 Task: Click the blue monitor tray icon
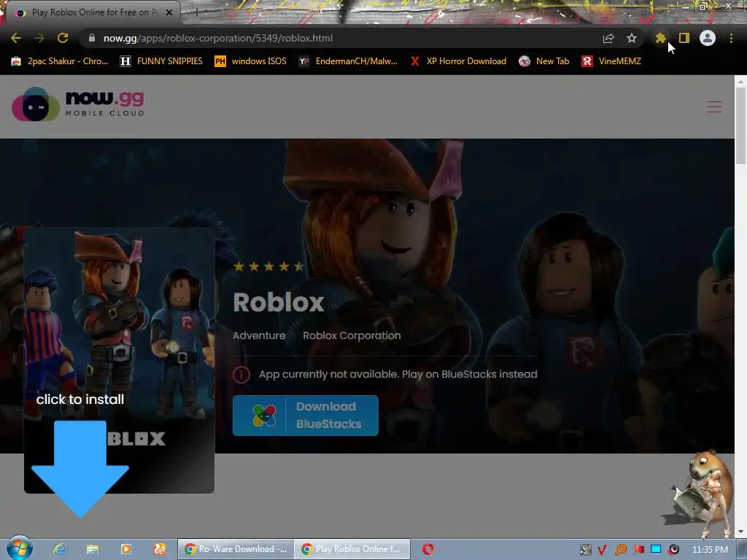(656, 550)
